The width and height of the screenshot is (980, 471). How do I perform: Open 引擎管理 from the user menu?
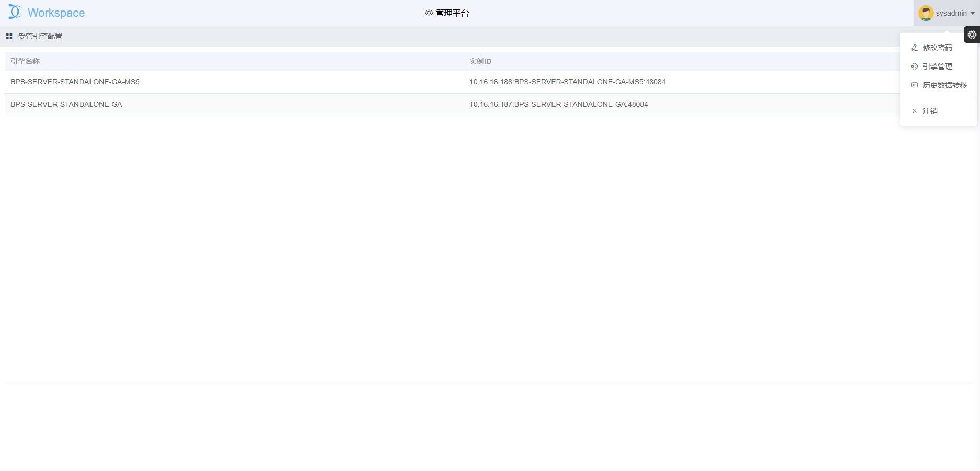(x=937, y=66)
